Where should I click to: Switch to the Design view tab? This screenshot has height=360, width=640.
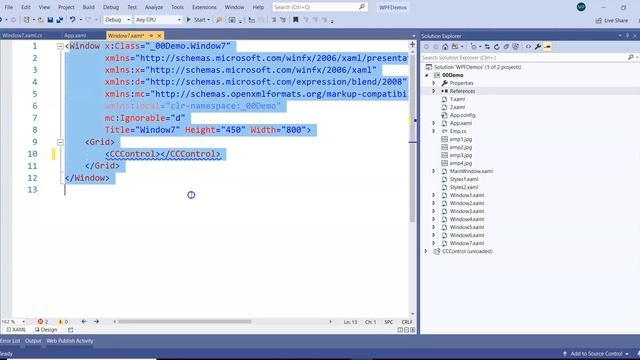pos(46,330)
